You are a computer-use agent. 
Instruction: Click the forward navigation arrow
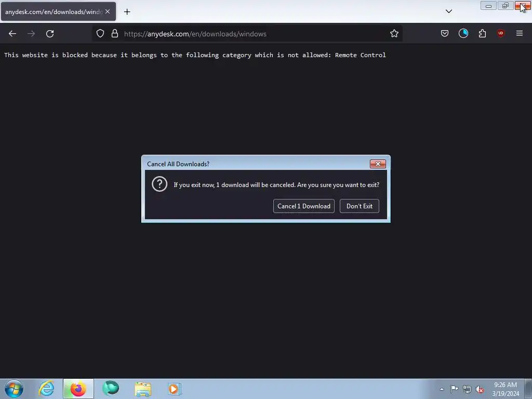coord(31,34)
